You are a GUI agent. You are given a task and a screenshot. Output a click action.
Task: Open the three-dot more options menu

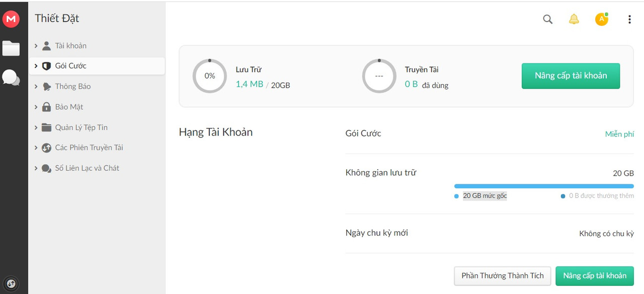[629, 19]
